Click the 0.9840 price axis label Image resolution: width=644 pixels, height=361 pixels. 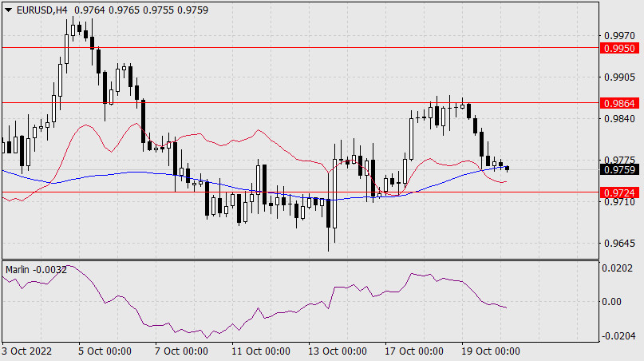(620, 118)
